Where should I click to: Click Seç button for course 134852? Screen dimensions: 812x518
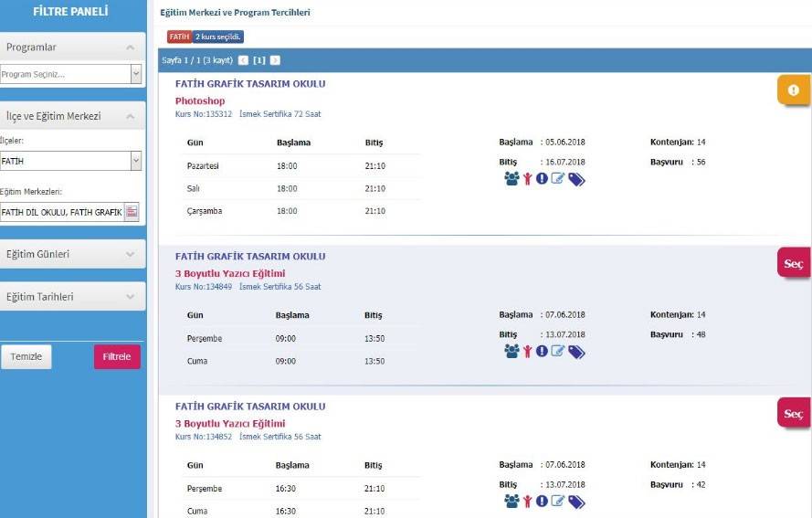[794, 413]
